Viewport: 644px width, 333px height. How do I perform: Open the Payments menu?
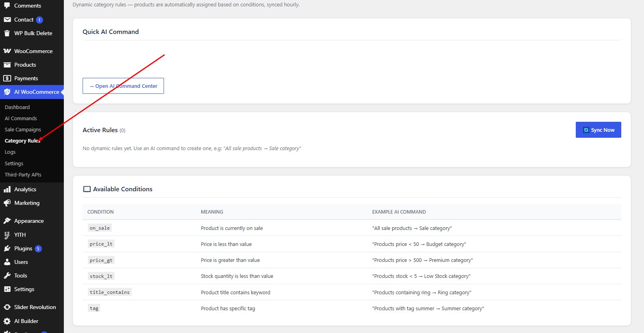click(x=32, y=78)
